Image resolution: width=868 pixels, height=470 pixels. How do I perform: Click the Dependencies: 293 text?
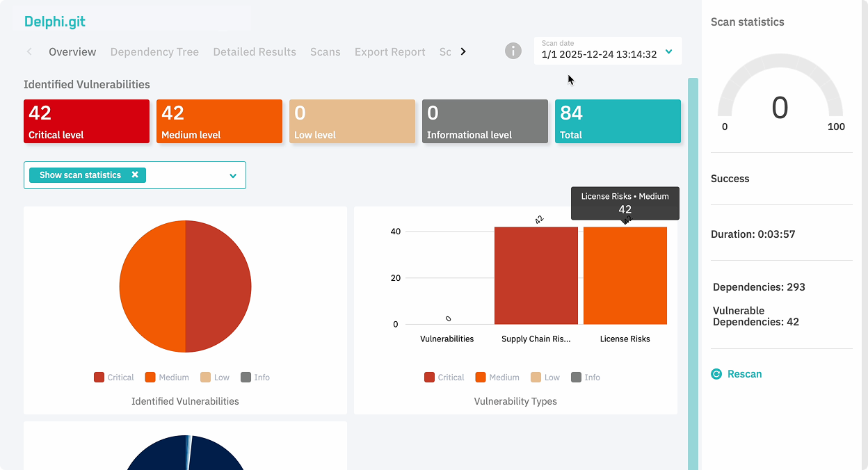(x=759, y=287)
